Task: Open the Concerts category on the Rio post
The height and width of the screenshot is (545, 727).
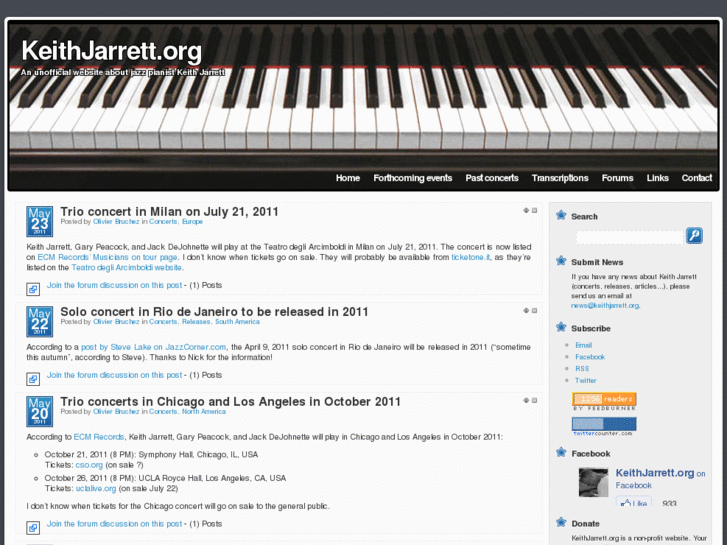Action: coord(163,322)
